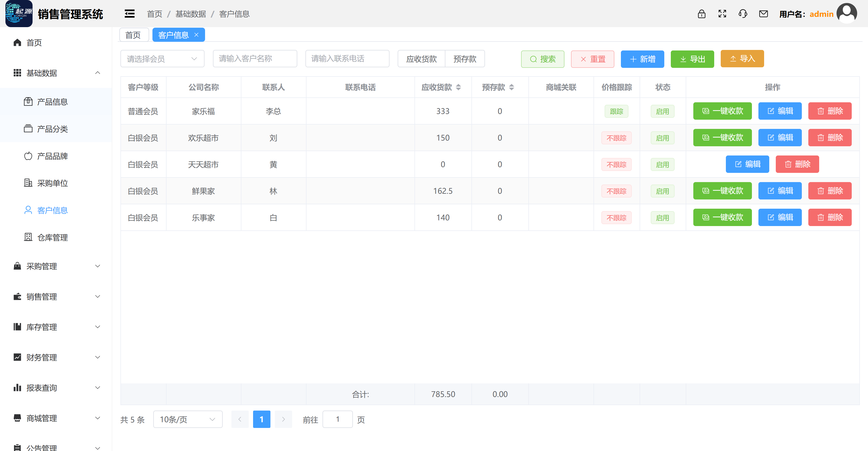Click the 新增 button
This screenshot has height=451, width=868.
pyautogui.click(x=643, y=59)
